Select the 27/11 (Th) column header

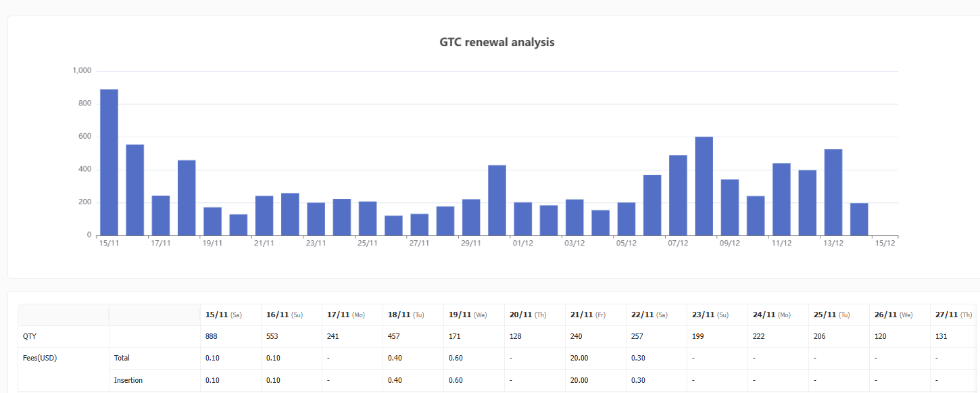point(953,315)
